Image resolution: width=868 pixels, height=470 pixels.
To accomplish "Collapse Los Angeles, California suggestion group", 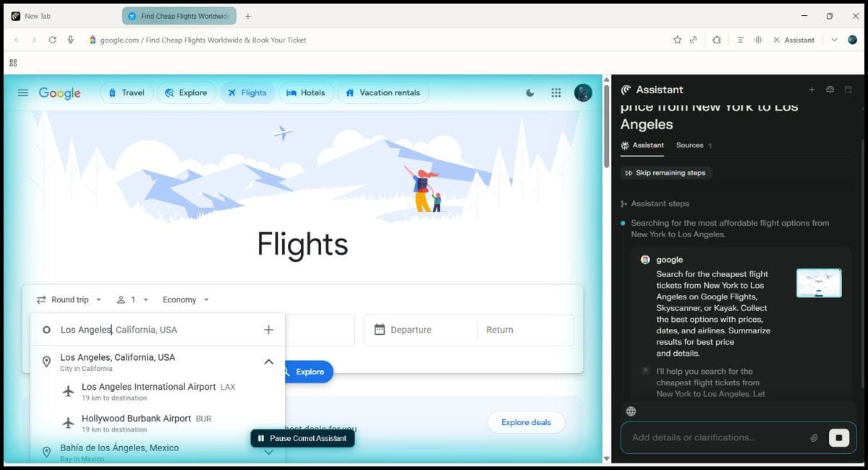I will tap(268, 362).
